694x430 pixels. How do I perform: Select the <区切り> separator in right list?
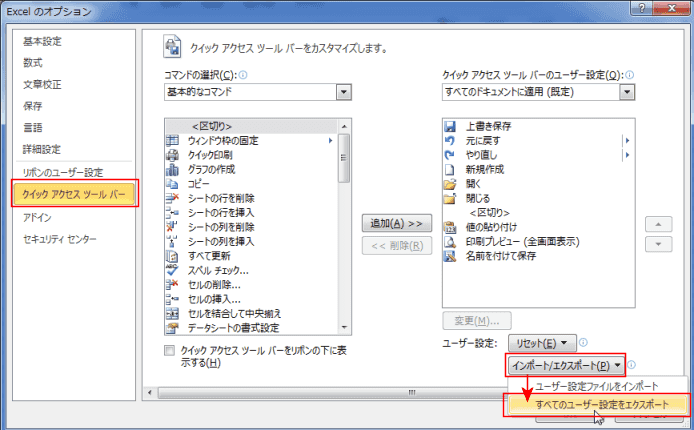(x=489, y=213)
